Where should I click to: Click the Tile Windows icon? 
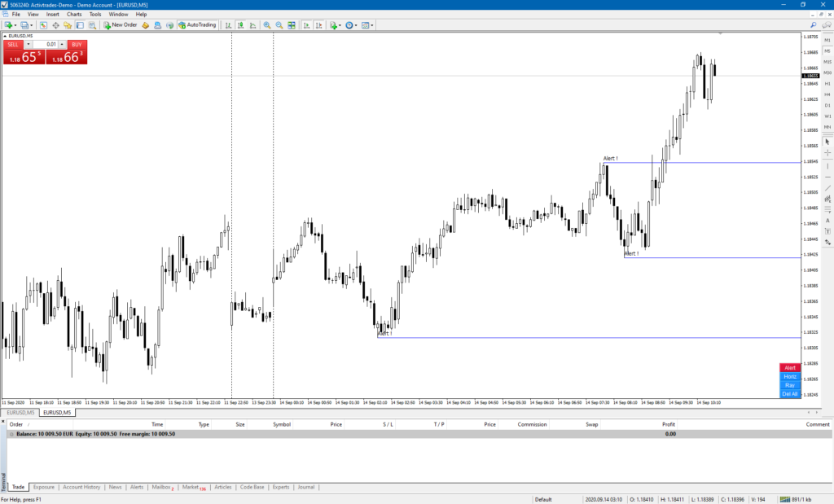[x=292, y=24]
